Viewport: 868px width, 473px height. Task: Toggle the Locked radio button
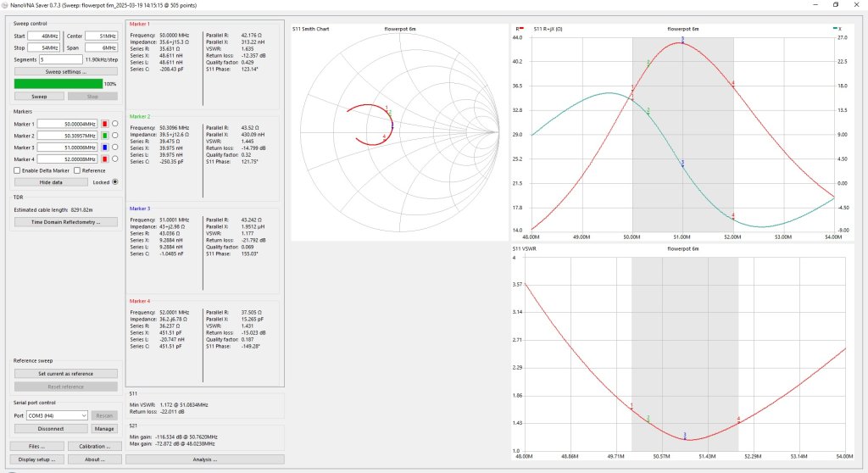coord(115,181)
